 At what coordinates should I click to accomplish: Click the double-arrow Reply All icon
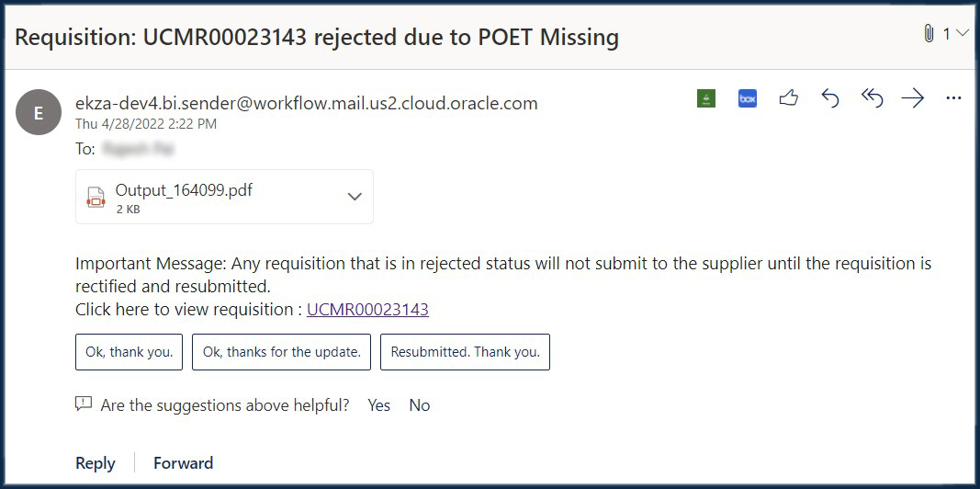872,98
